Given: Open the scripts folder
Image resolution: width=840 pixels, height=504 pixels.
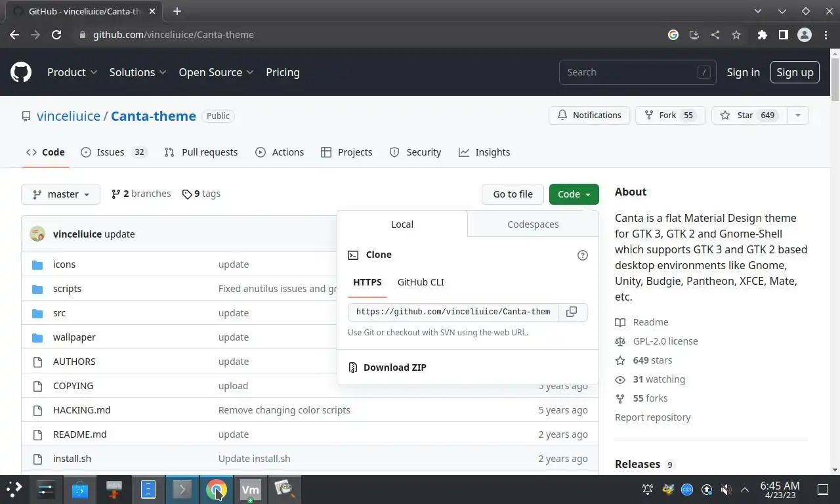Looking at the screenshot, I should (67, 289).
